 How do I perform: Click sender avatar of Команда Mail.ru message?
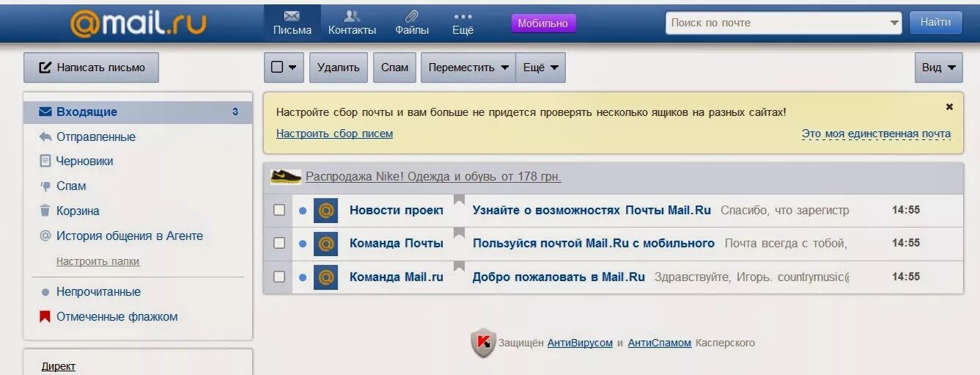[x=325, y=277]
